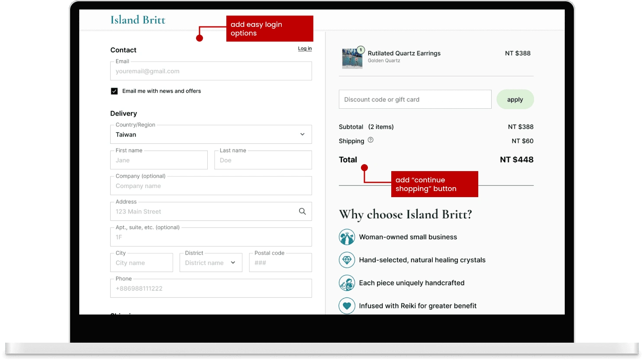
Task: Click the Address input field
Action: click(211, 211)
